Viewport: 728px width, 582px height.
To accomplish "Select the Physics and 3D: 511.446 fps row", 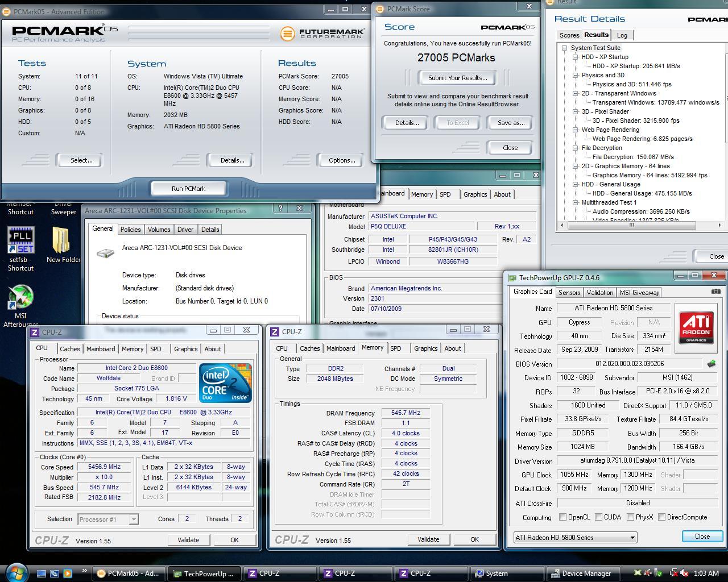I will [631, 84].
